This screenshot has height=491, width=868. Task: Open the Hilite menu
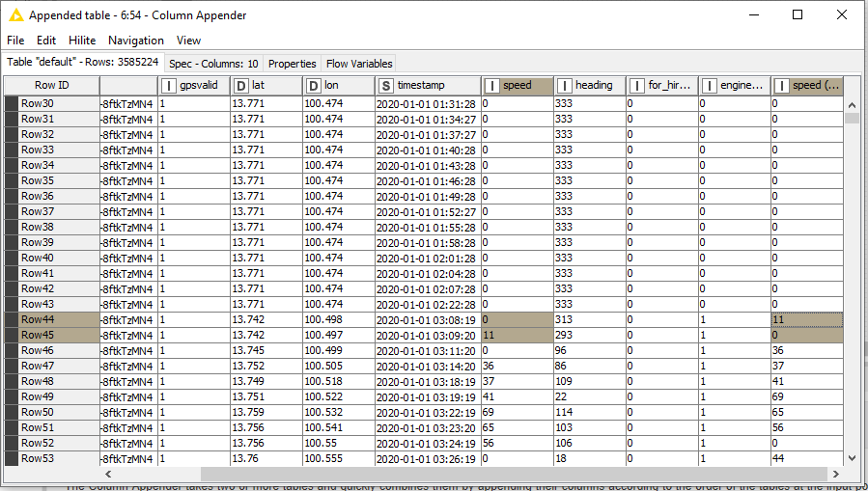click(82, 41)
